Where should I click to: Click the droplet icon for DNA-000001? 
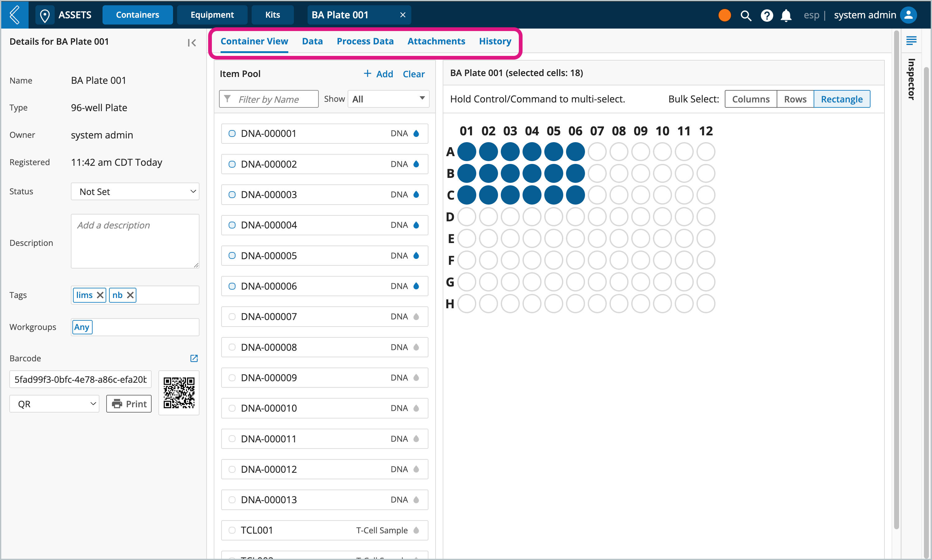pos(416,133)
